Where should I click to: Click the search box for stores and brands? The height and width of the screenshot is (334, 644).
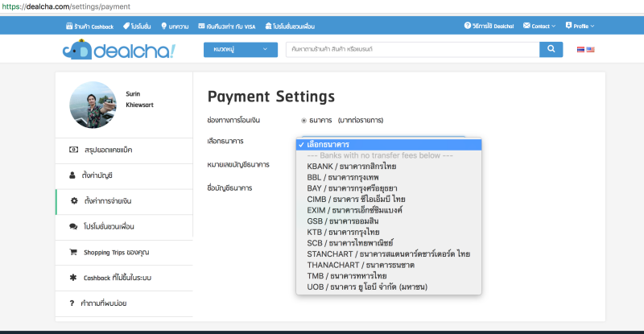click(413, 49)
